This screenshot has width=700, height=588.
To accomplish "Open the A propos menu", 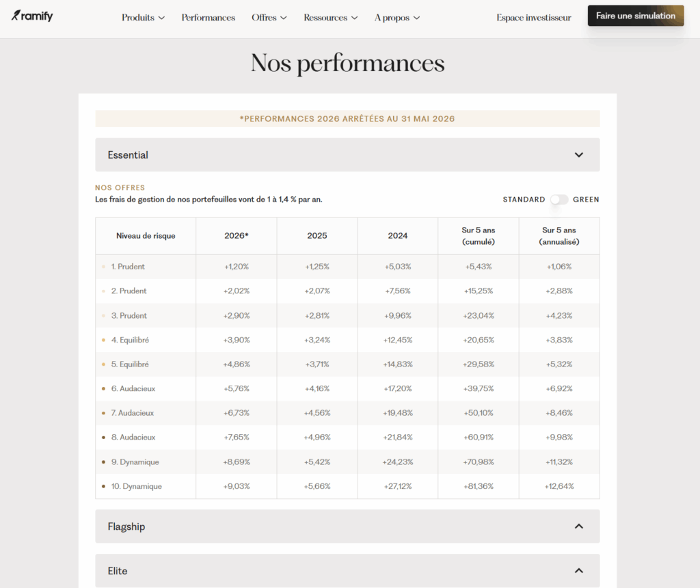I will pos(397,18).
